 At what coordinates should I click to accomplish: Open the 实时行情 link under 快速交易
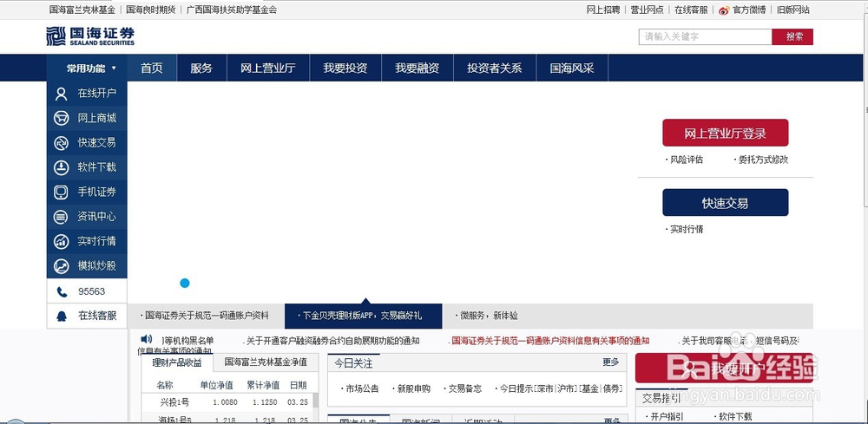pos(687,229)
